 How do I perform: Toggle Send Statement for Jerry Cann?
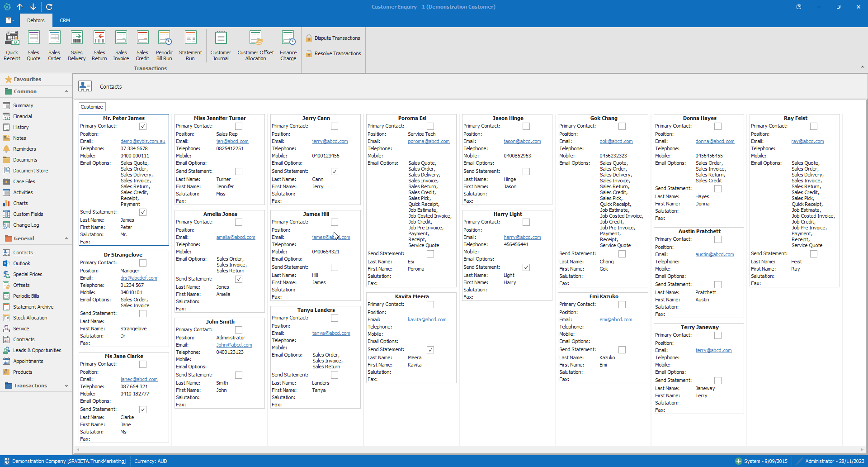click(335, 172)
